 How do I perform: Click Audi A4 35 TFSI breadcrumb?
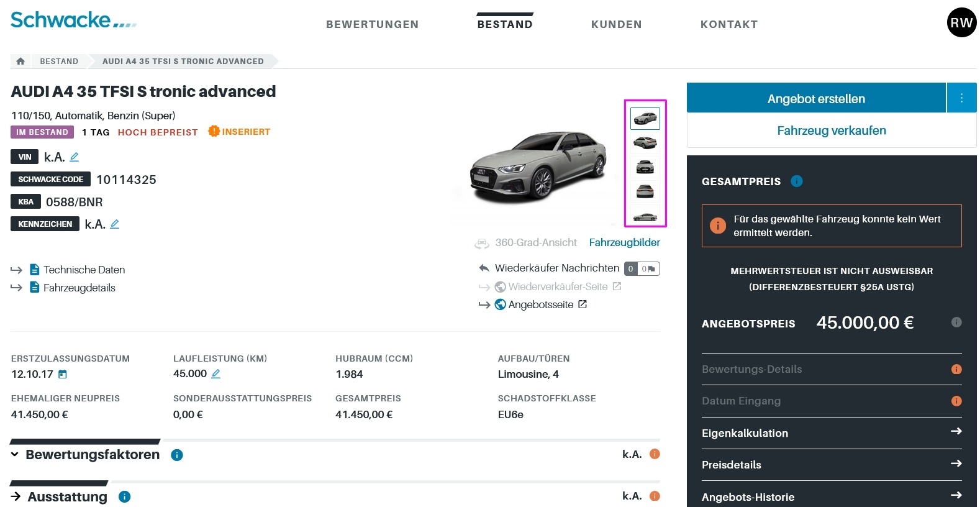coord(183,61)
